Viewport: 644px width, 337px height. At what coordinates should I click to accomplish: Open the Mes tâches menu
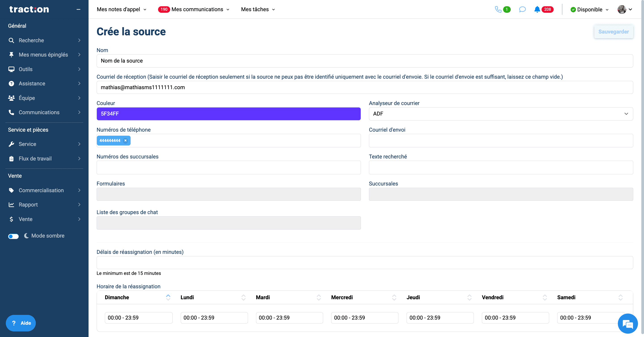(x=258, y=9)
